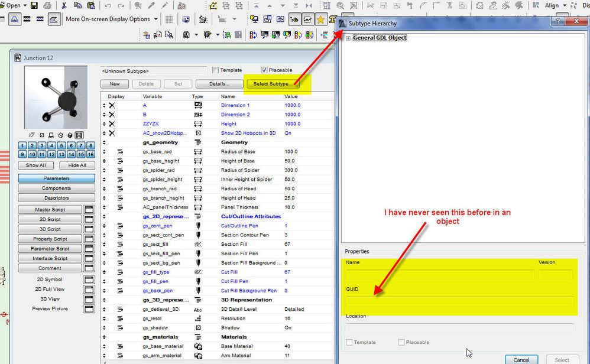Screen dimensions: 590x364
Task: Click the hide X icon for parameter ZZYZX
Action: click(x=111, y=123)
